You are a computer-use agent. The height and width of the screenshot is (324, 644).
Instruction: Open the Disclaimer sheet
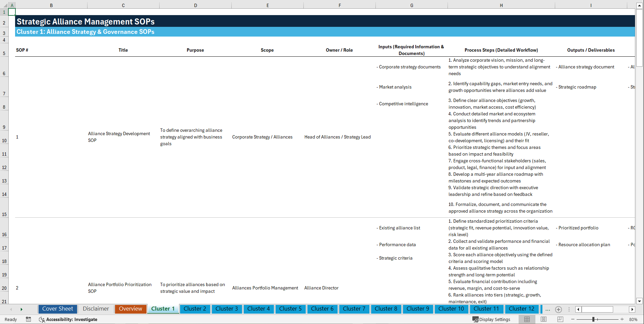coord(96,309)
